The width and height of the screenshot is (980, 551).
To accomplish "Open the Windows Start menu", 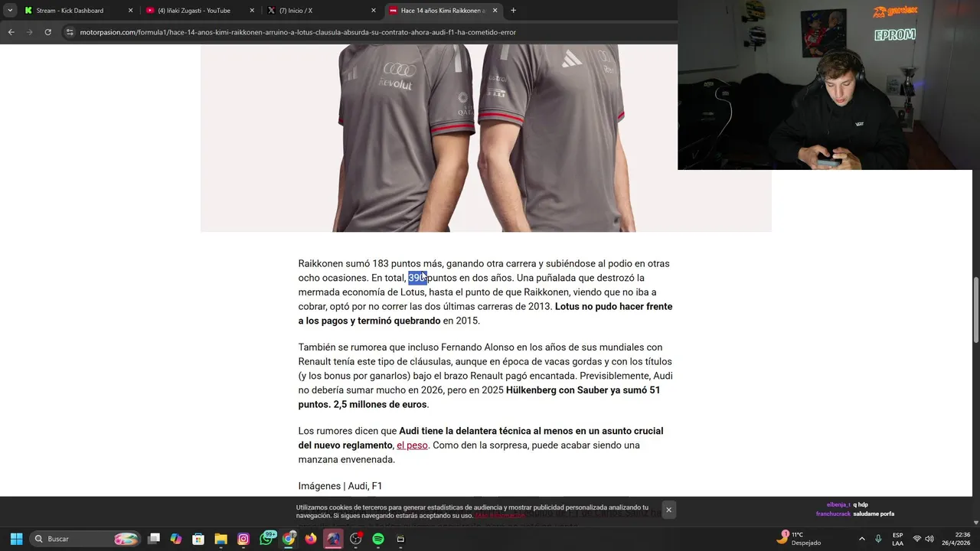I will tap(16, 539).
